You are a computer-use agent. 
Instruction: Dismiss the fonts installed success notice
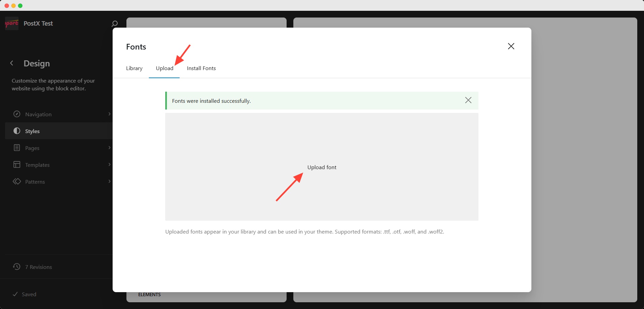[x=468, y=100]
